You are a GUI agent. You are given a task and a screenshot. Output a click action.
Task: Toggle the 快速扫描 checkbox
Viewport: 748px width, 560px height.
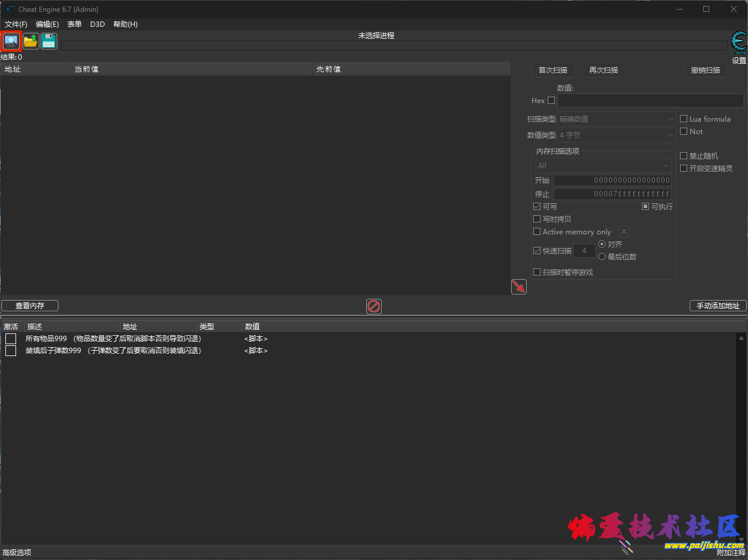click(x=537, y=250)
